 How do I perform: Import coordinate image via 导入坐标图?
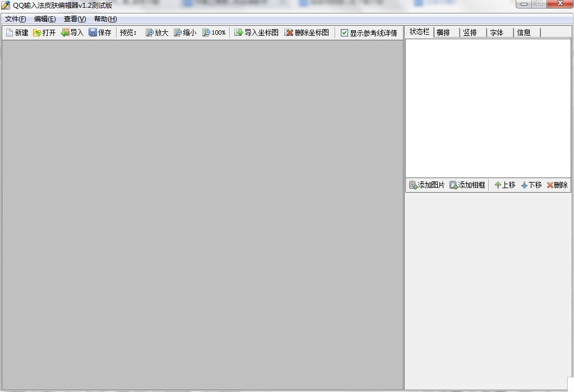(256, 32)
